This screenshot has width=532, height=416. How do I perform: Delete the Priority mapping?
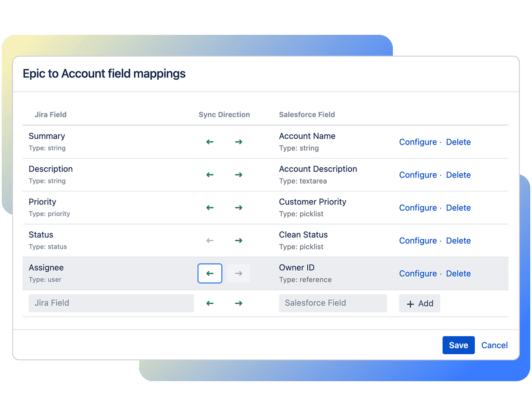(x=459, y=208)
